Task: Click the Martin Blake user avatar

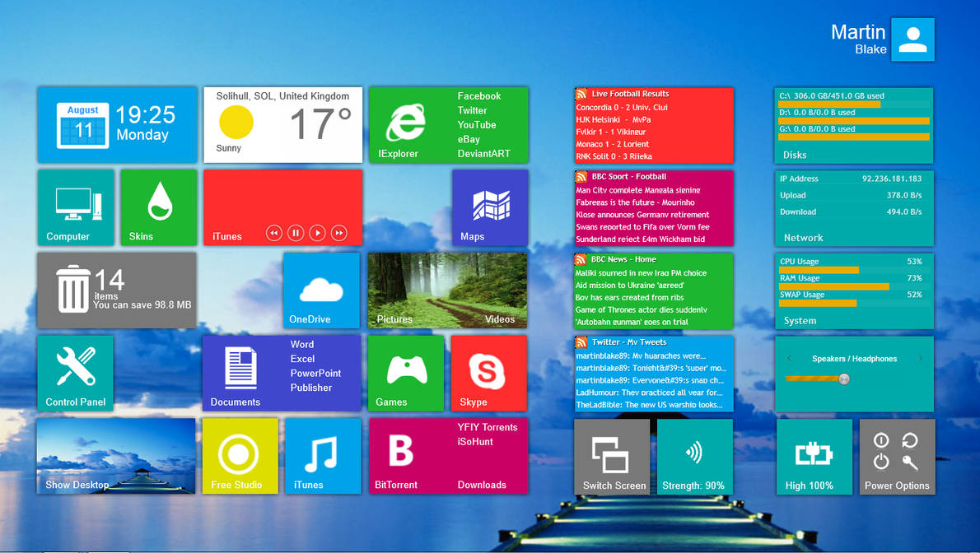Action: point(912,39)
